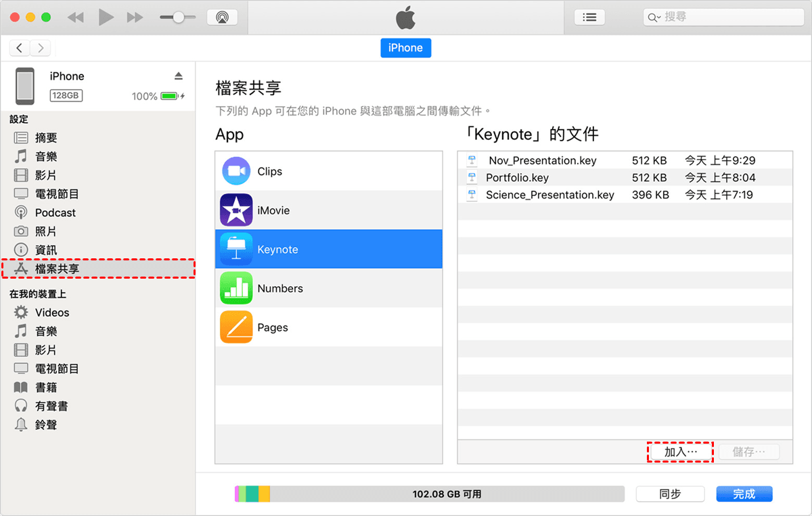Click the fast-forward (next) button

click(x=135, y=18)
